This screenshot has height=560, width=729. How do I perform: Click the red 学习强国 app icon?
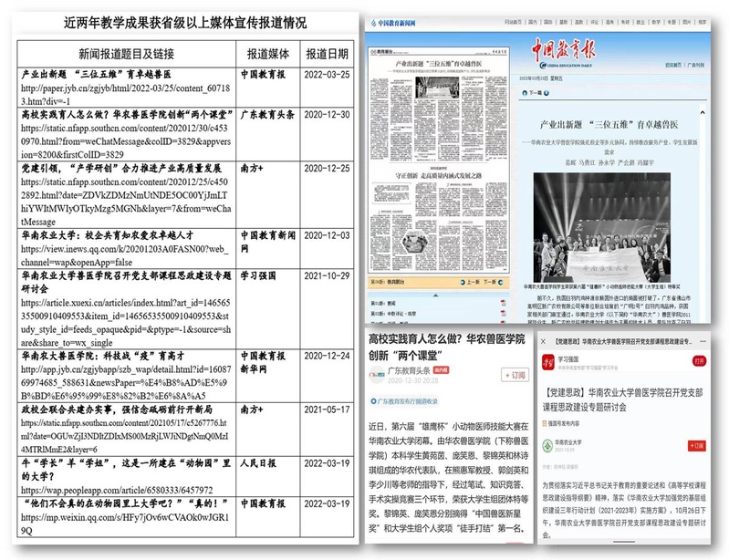coord(548,362)
